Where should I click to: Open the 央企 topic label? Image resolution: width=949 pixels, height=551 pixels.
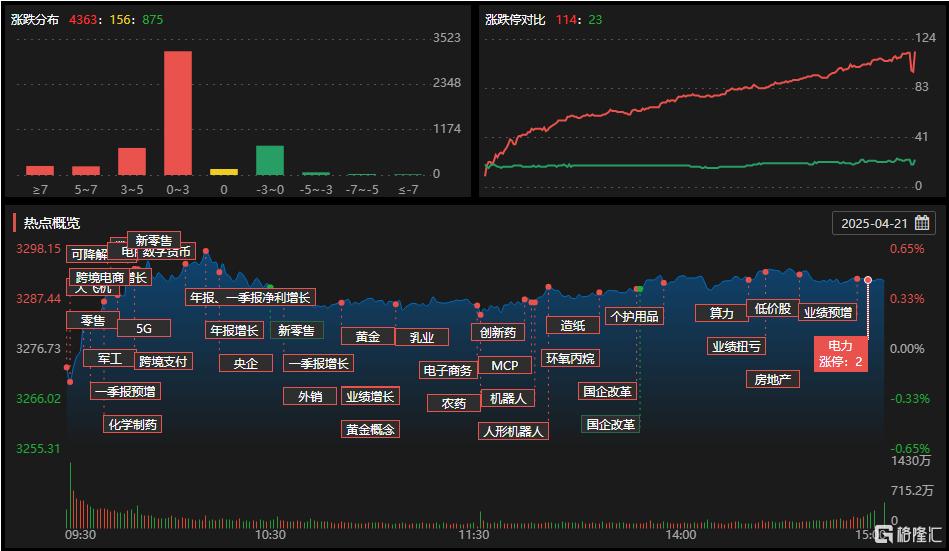point(246,363)
